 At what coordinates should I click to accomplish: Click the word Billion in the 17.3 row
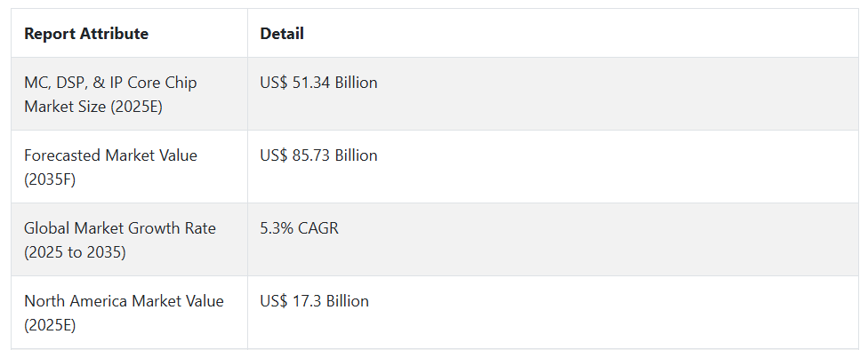347,301
